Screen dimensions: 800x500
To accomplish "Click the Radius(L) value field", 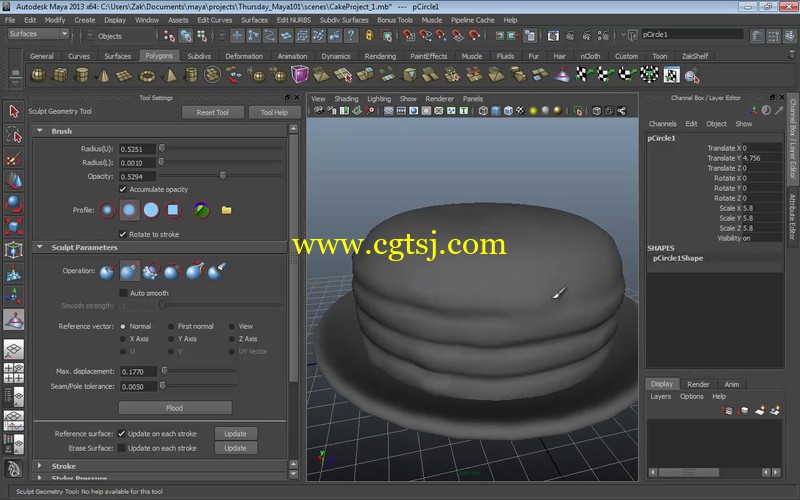I will [x=137, y=163].
